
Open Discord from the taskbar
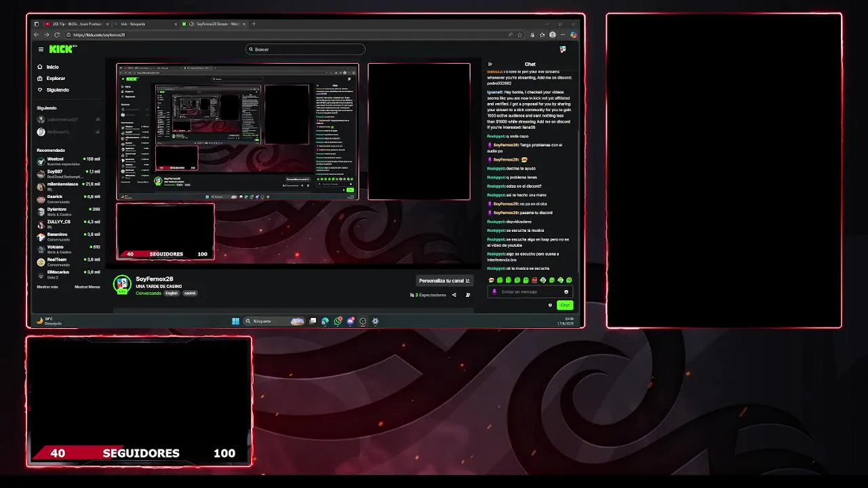[x=350, y=321]
